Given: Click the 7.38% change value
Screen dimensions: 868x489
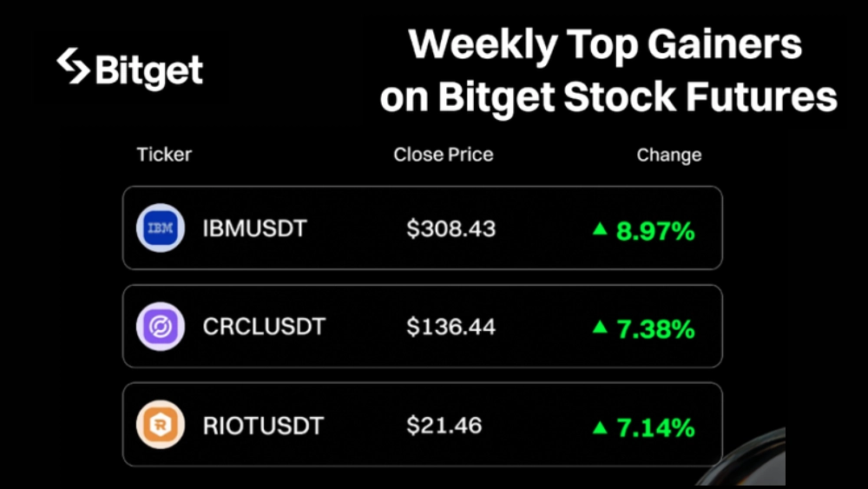Looking at the screenshot, I should click(x=655, y=329).
